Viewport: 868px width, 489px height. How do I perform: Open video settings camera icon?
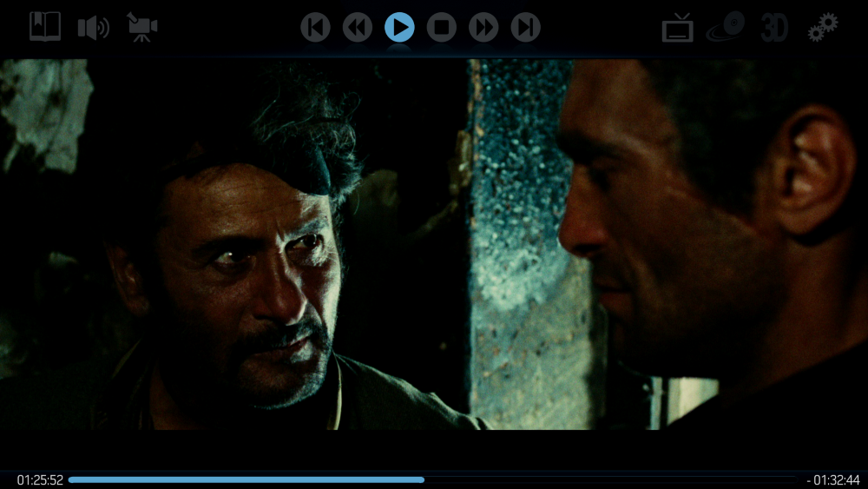pyautogui.click(x=141, y=27)
